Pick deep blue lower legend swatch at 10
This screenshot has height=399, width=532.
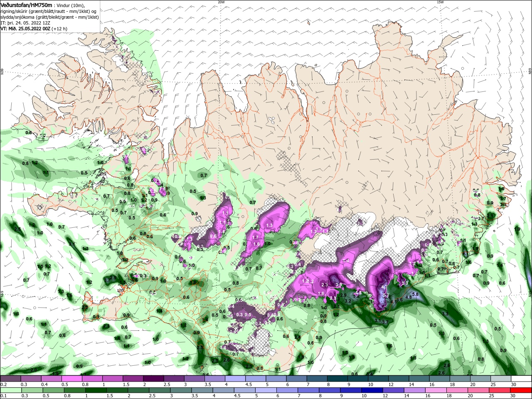click(x=372, y=390)
